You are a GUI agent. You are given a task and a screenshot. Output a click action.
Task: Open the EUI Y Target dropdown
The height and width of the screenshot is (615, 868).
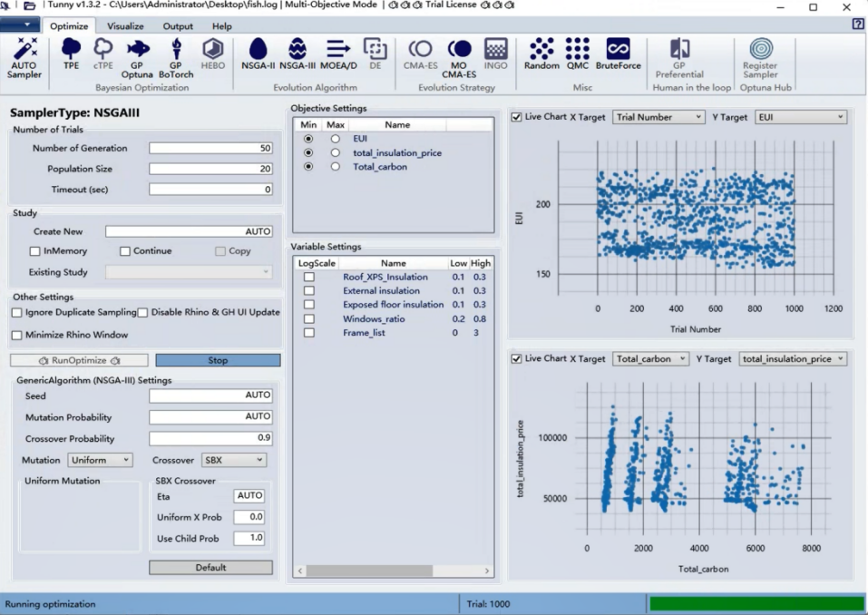801,117
